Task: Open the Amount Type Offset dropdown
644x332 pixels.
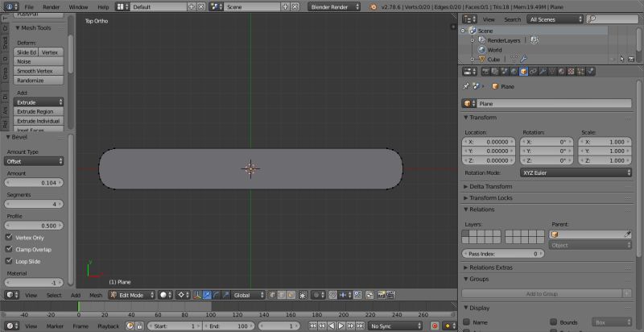Action: (x=34, y=161)
